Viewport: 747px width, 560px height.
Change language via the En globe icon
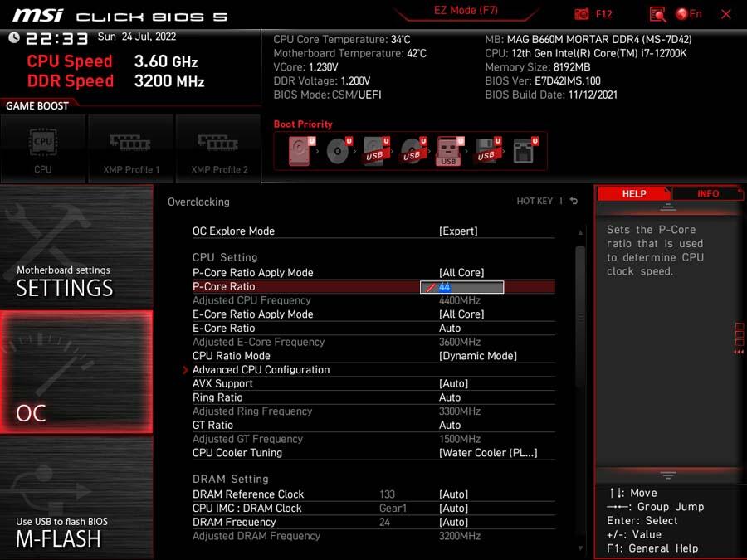pyautogui.click(x=689, y=14)
